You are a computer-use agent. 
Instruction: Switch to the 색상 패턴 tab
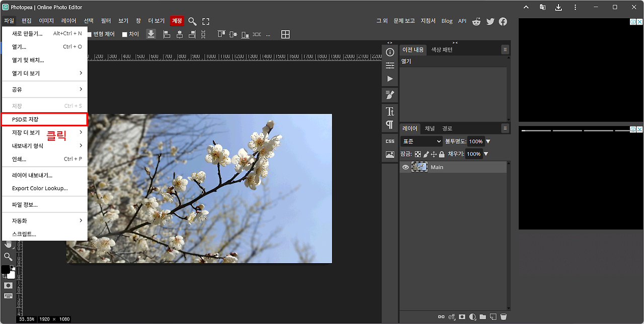(x=442, y=50)
